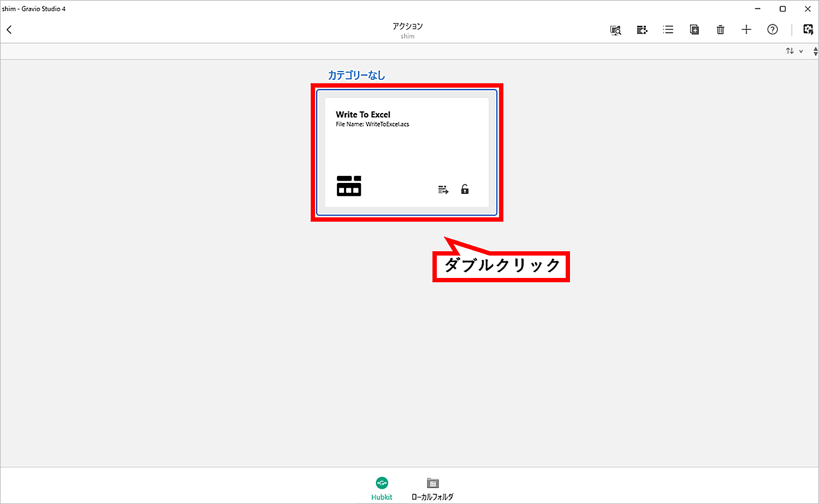Open the settings gear icon
Image resolution: width=819 pixels, height=504 pixels.
pyautogui.click(x=808, y=29)
